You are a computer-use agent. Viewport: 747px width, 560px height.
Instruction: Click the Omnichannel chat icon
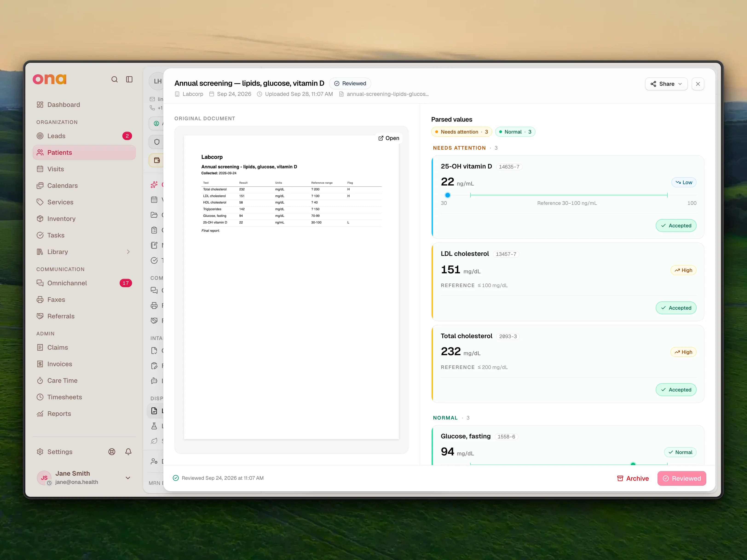coord(40,283)
